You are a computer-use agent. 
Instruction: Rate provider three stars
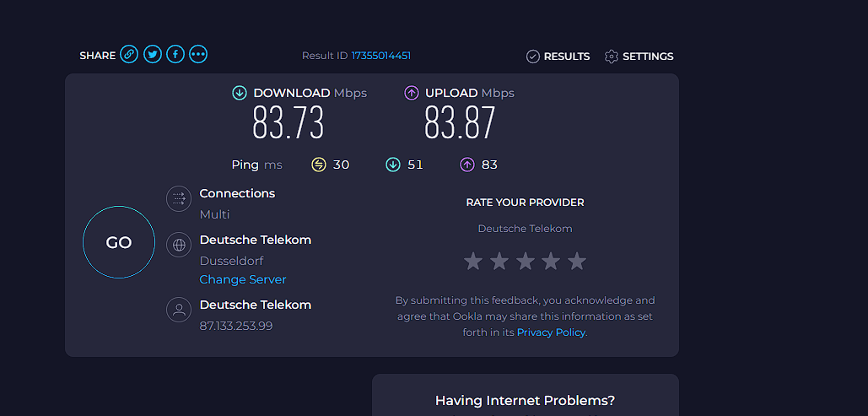pyautogui.click(x=525, y=261)
